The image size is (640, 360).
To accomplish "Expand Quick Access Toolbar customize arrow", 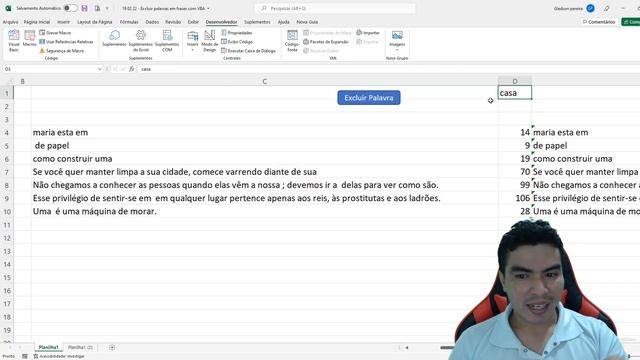I will click(107, 8).
